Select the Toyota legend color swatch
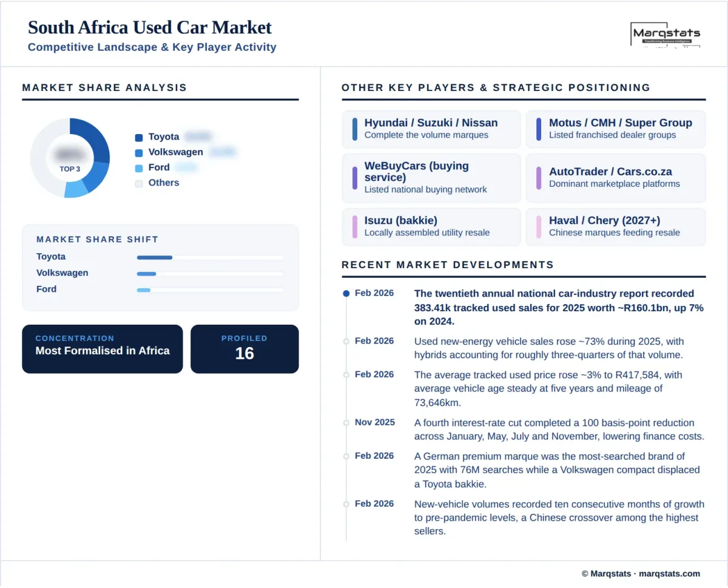 click(139, 138)
